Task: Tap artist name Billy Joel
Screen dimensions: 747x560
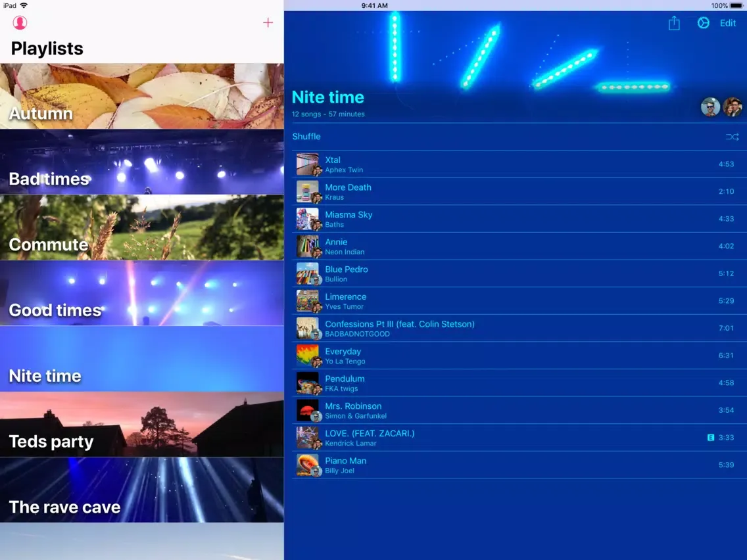Action: click(x=340, y=471)
